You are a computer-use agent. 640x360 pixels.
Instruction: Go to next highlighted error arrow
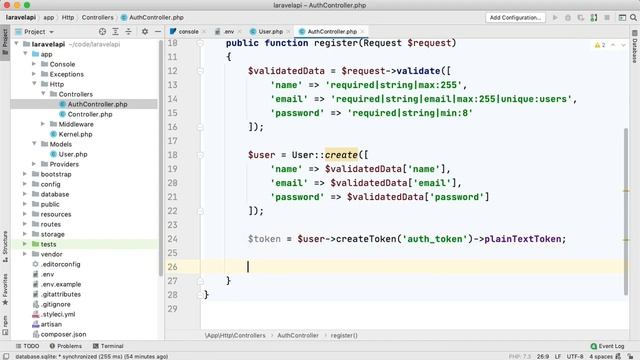tap(623, 45)
